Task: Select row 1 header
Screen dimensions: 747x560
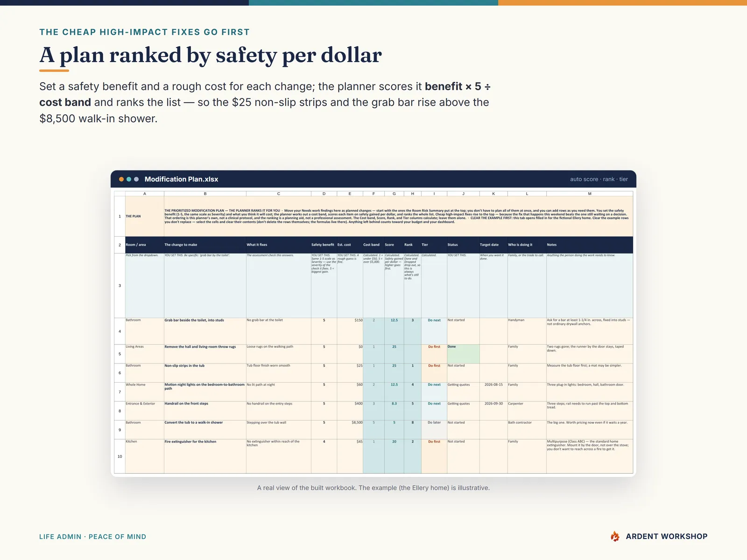Action: [x=120, y=216]
